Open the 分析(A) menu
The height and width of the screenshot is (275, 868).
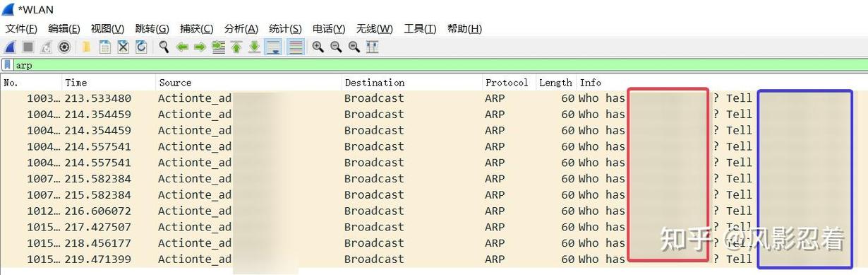pyautogui.click(x=241, y=29)
